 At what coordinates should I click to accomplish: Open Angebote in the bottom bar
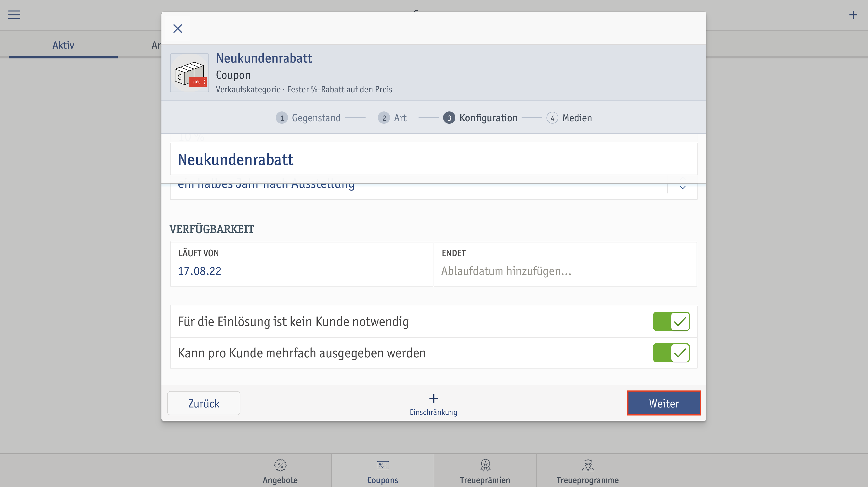(x=280, y=472)
